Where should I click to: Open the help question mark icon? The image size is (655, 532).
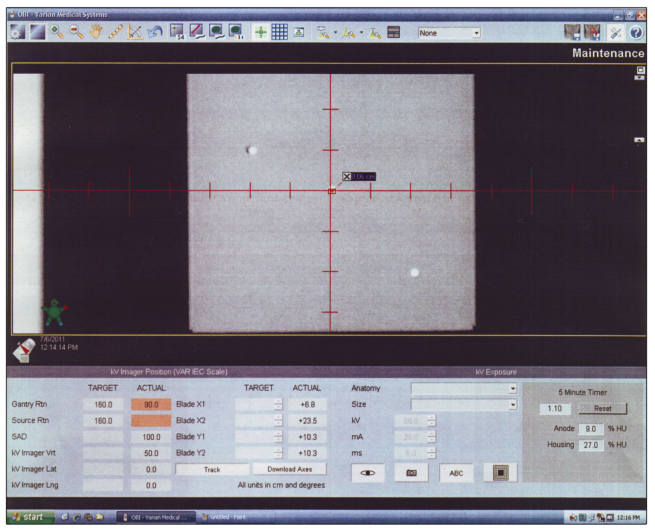click(636, 33)
